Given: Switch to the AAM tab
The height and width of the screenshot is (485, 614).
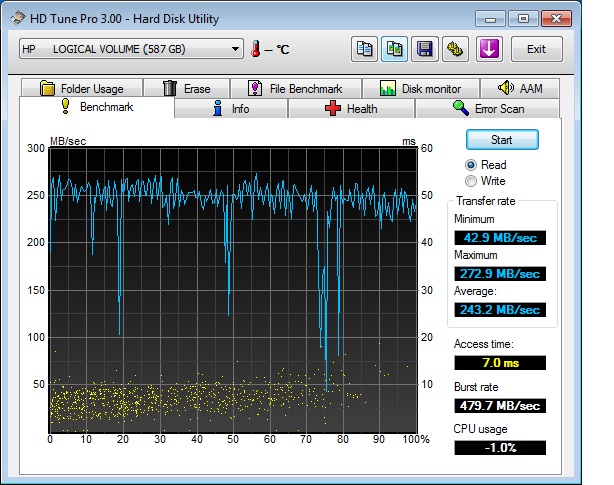Looking at the screenshot, I should coord(520,88).
